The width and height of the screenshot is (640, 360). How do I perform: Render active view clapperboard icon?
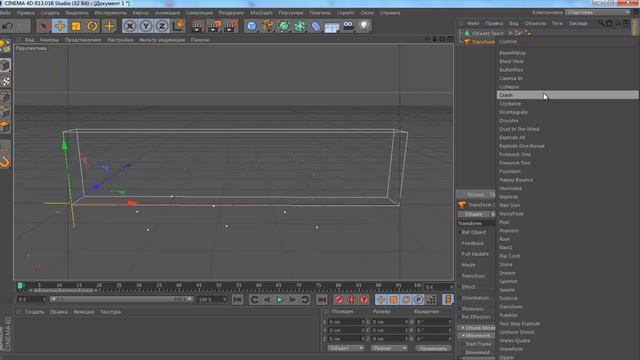click(198, 26)
